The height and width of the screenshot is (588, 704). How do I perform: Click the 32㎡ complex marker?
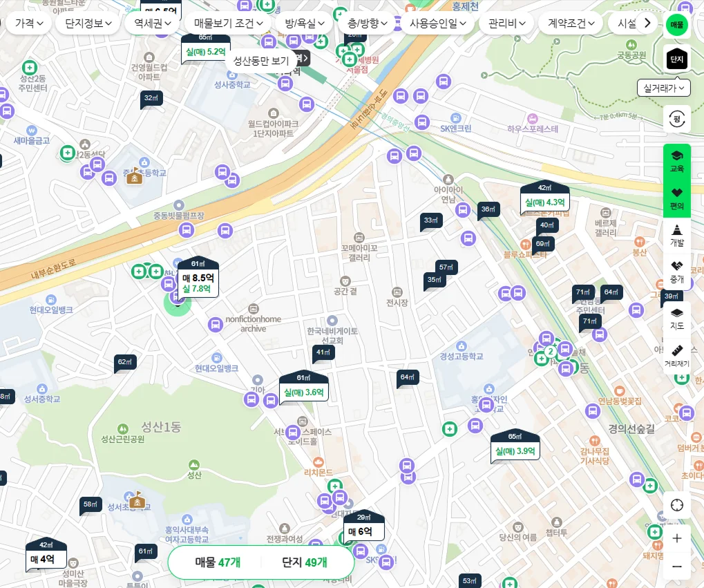tap(151, 98)
